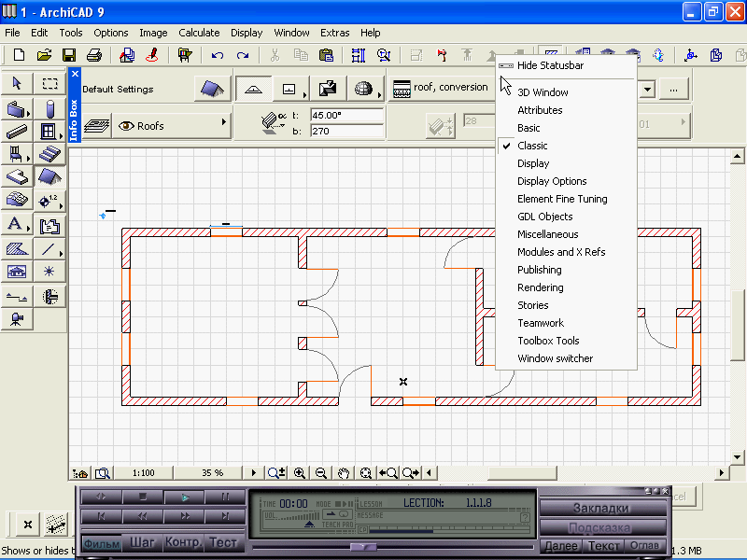Select the Camera tool
The width and height of the screenshot is (747, 560).
17,319
